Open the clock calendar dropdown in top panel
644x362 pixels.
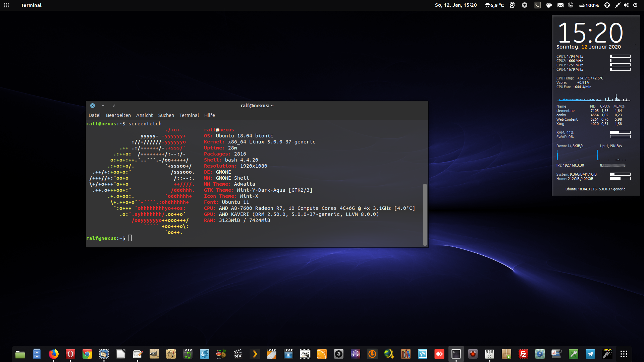click(455, 5)
